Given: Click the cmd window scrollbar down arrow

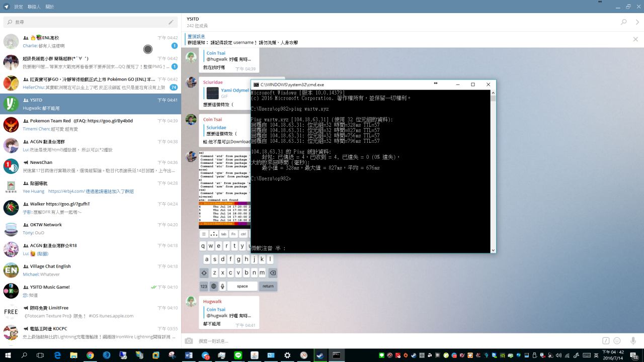Looking at the screenshot, I should (493, 250).
